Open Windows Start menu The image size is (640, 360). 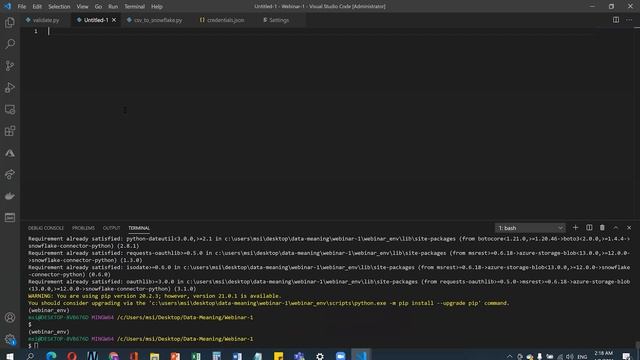click(9, 356)
